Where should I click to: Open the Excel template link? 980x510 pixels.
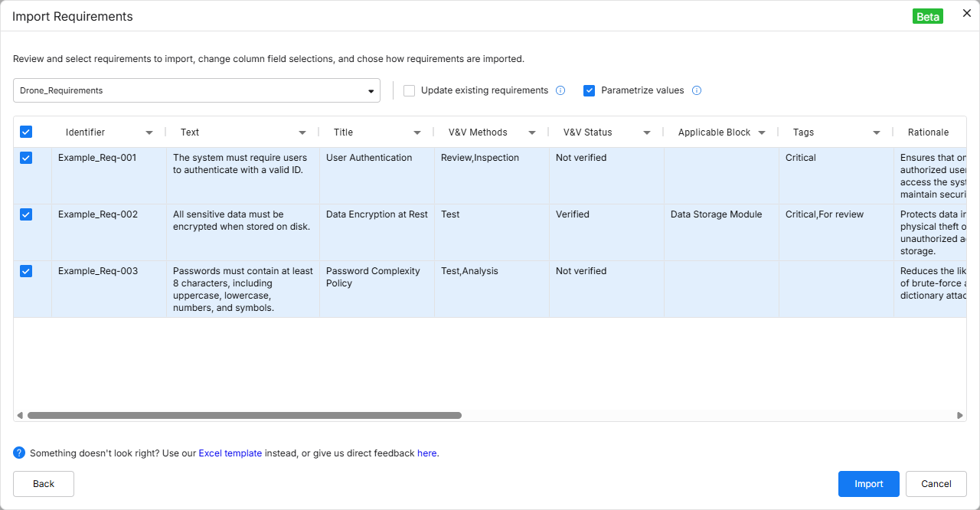pyautogui.click(x=230, y=453)
